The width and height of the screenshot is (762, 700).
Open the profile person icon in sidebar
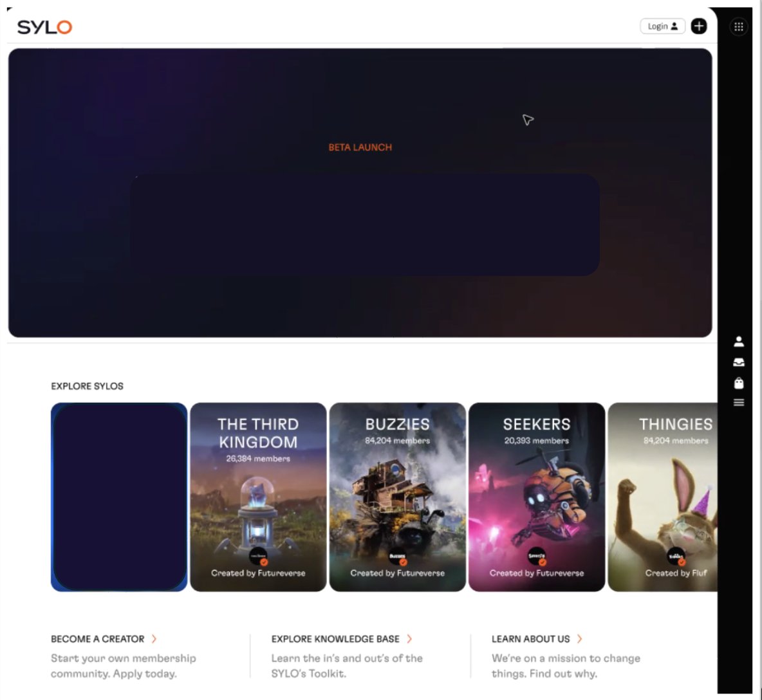739,342
